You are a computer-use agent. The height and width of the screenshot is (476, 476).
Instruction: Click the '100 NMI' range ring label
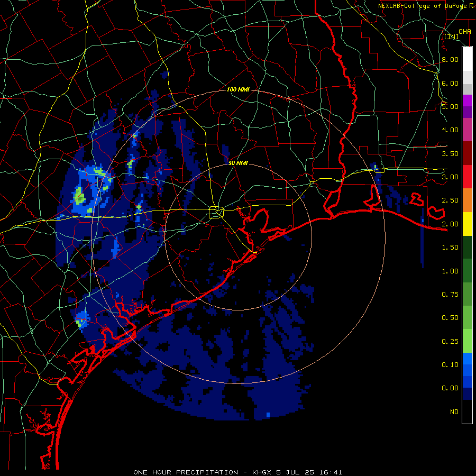tap(238, 89)
